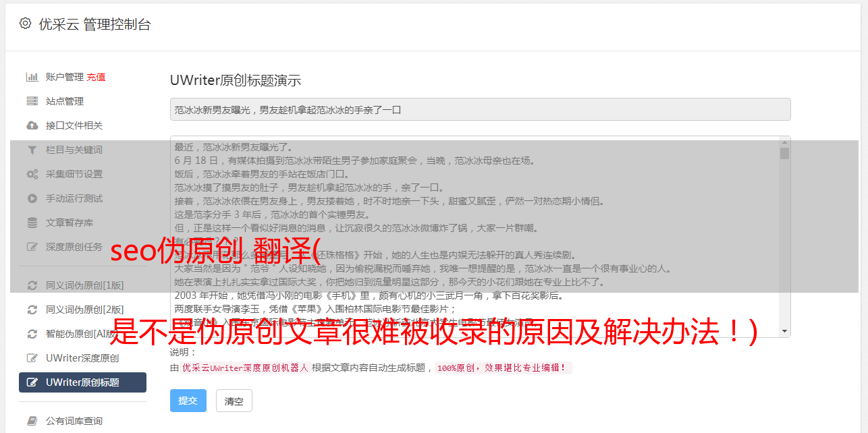
Task: Click the textarea scrollbar up arrow
Action: click(784, 142)
